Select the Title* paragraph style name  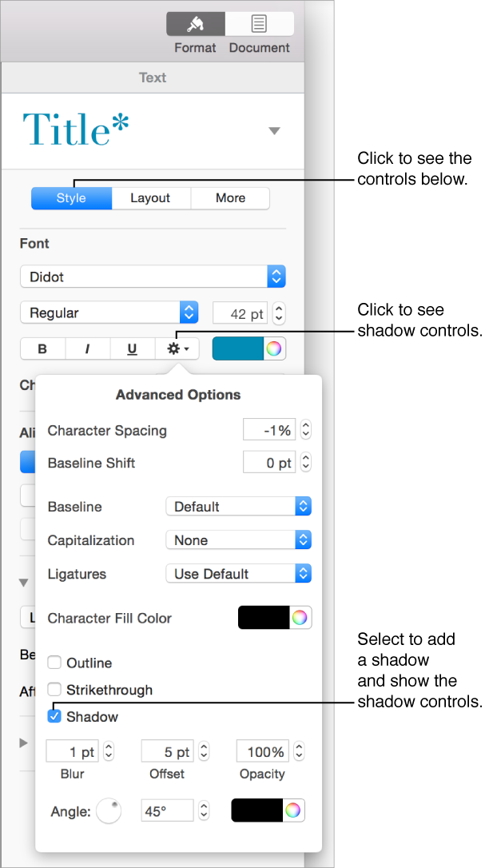point(76,130)
